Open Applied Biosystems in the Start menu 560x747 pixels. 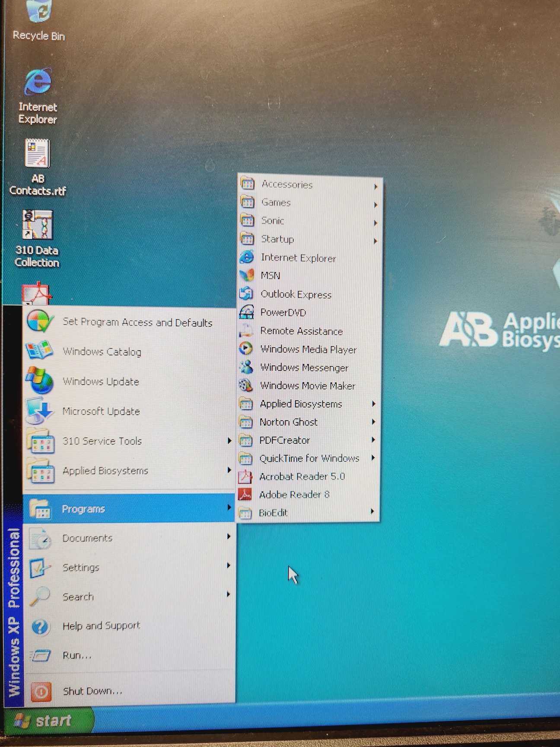[129, 470]
